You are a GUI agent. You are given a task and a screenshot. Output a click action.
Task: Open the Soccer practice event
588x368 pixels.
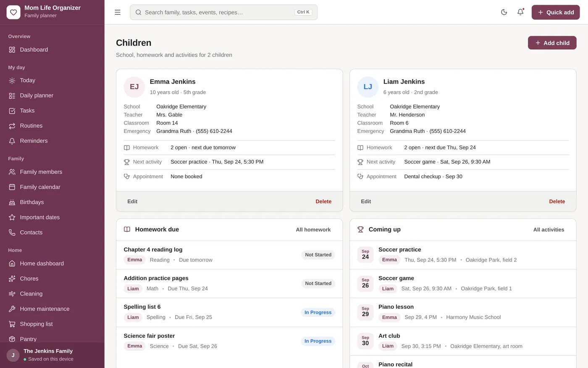[x=463, y=255]
